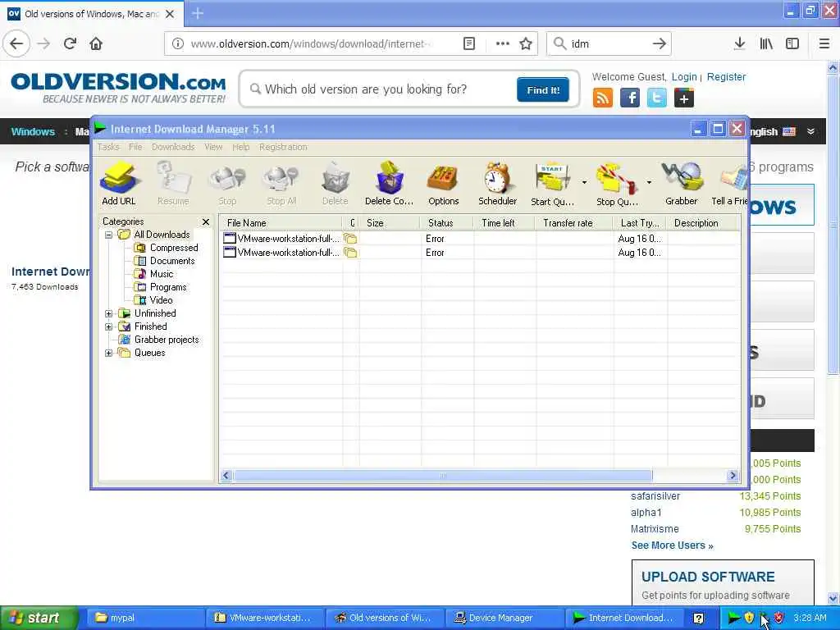Screen dimensions: 840x630
Task: Open the Help menu in IDM
Action: coord(241,147)
